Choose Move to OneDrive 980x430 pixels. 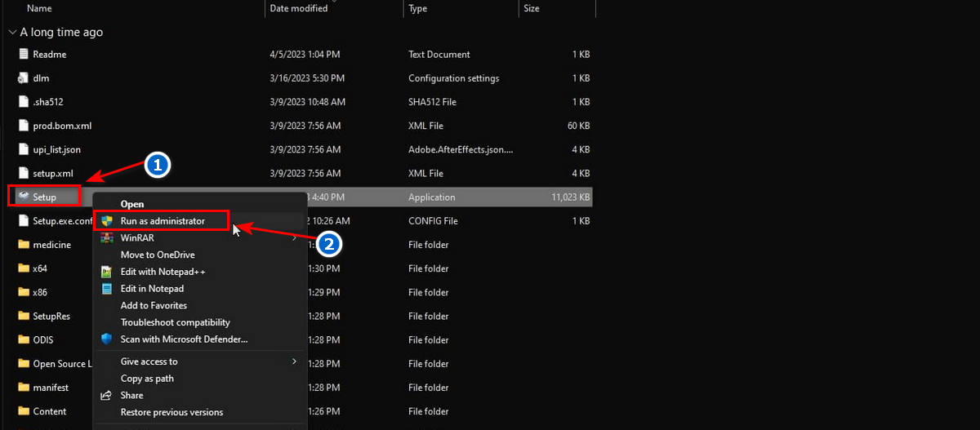(x=158, y=255)
